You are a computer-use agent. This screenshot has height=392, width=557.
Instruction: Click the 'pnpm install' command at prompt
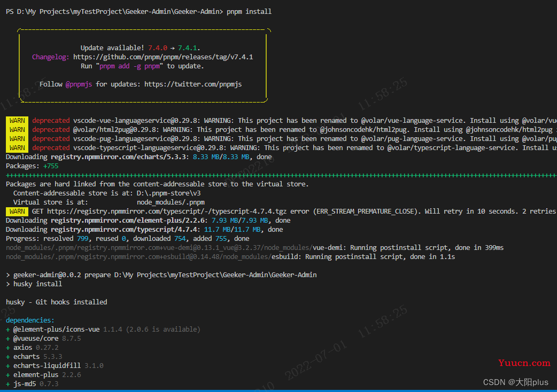249,12
